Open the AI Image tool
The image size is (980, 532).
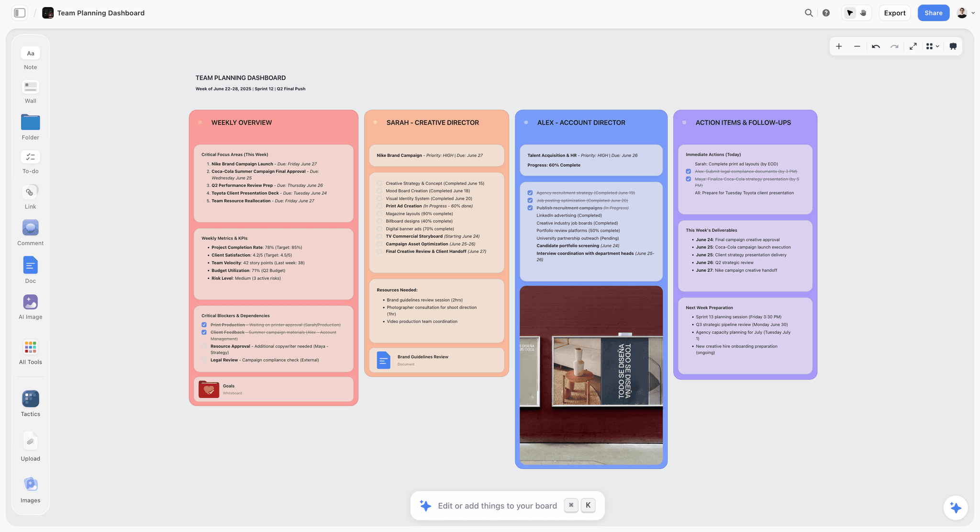click(x=31, y=306)
